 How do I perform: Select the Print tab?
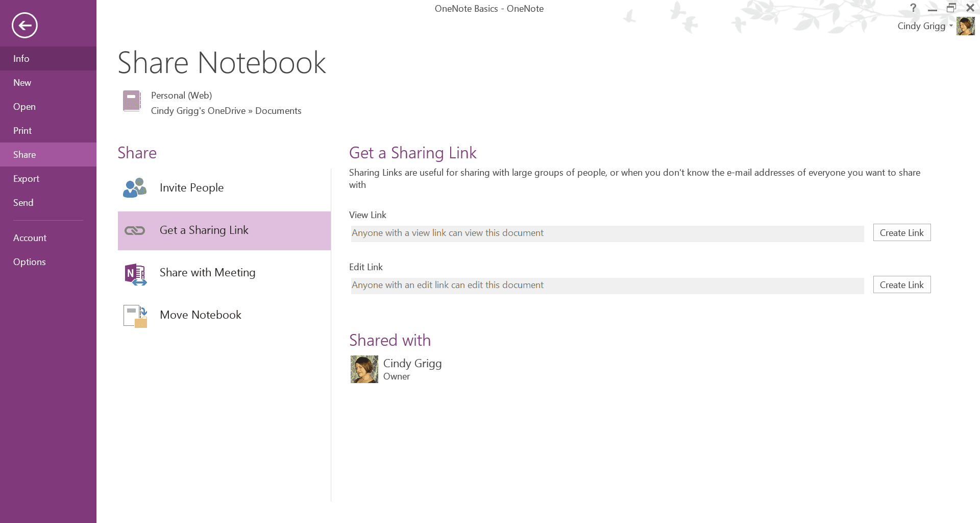48,131
